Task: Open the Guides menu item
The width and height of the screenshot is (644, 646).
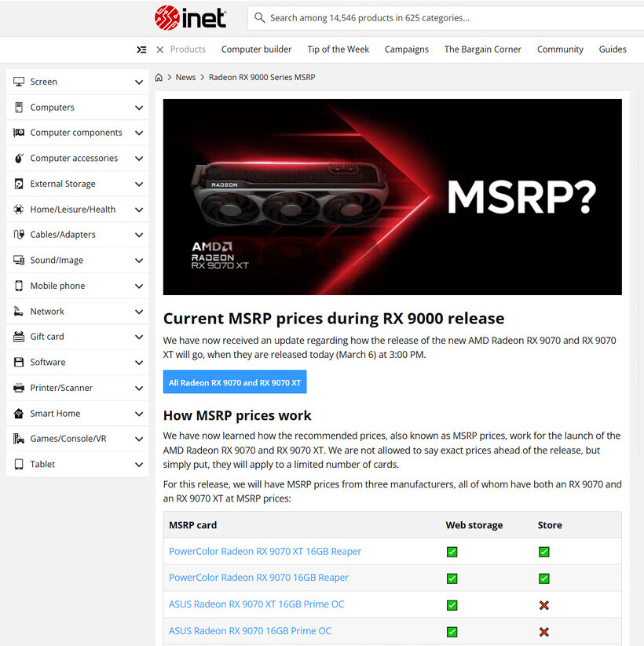Action: pos(613,49)
